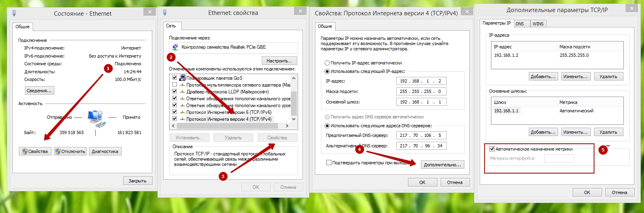Image resolution: width=644 pixels, height=213 pixels.
Task: Open Сведения details button
Action: pyautogui.click(x=39, y=91)
